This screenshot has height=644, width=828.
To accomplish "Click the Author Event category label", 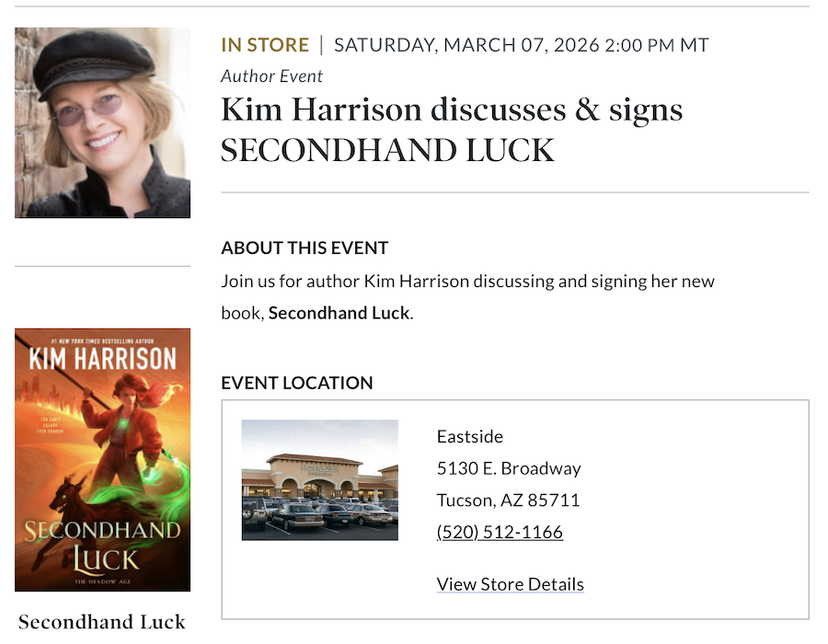I will (271, 76).
